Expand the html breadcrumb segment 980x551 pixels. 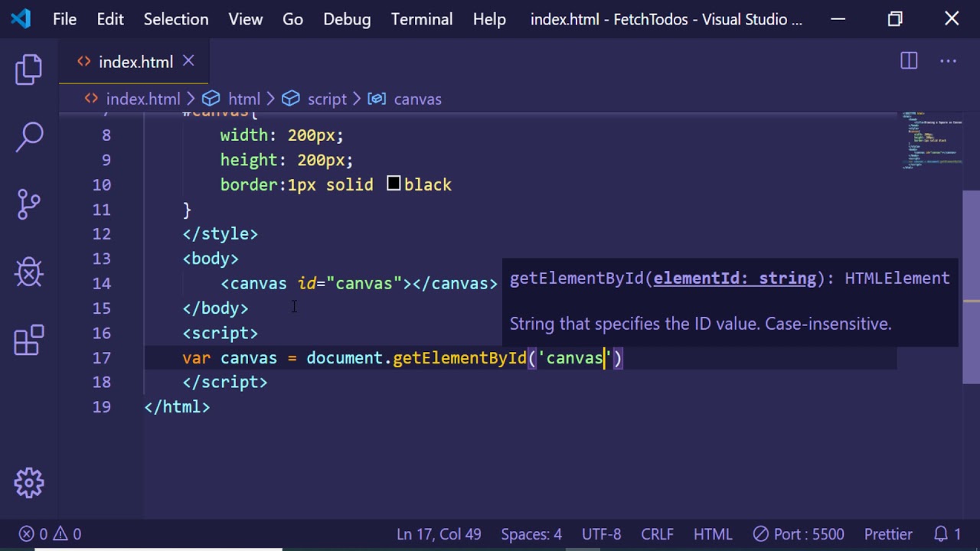coord(243,99)
